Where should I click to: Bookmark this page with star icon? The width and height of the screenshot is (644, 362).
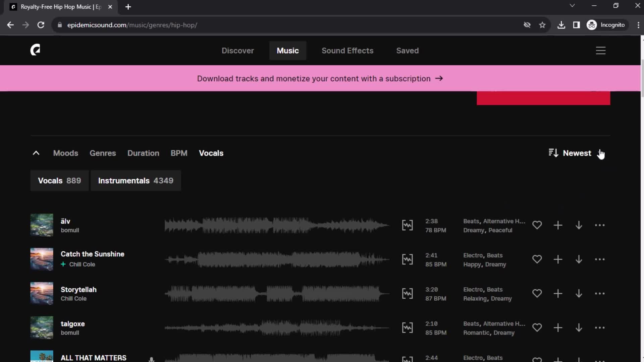[542, 25]
